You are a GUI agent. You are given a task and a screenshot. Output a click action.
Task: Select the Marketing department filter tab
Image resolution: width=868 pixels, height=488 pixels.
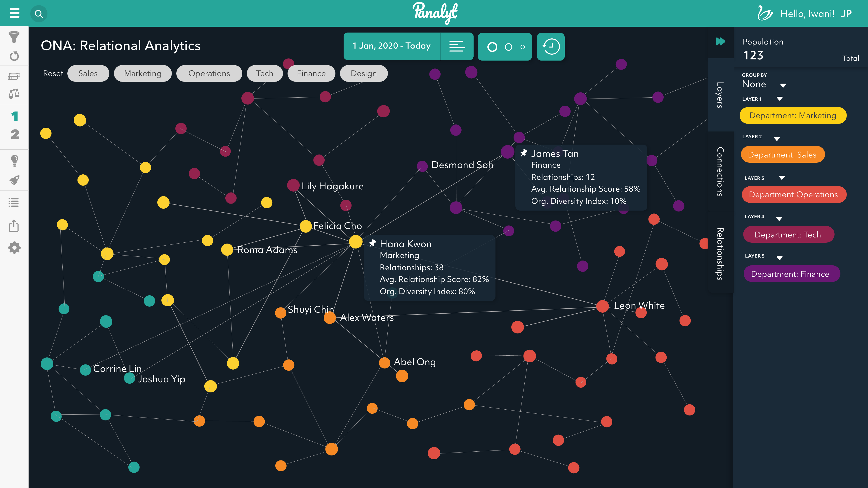142,73
